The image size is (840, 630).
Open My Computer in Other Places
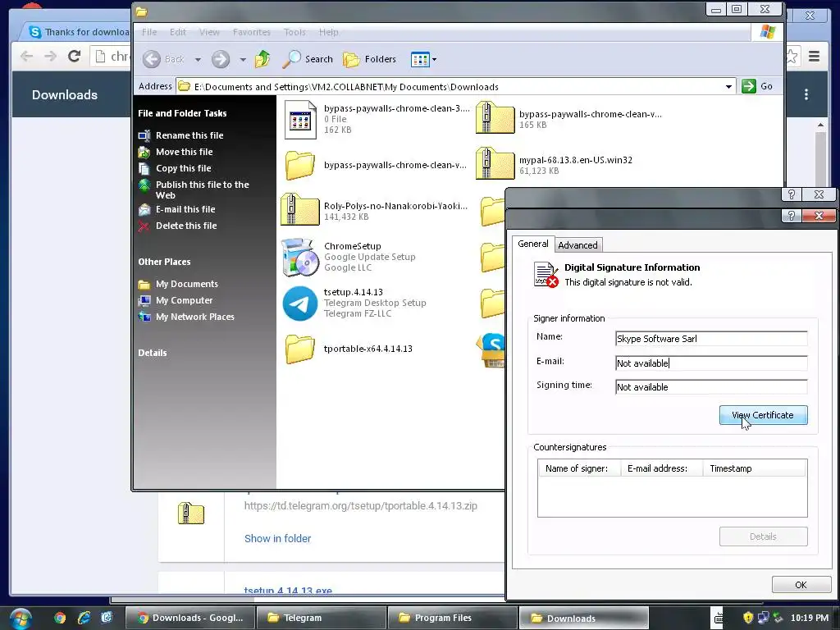(x=185, y=300)
